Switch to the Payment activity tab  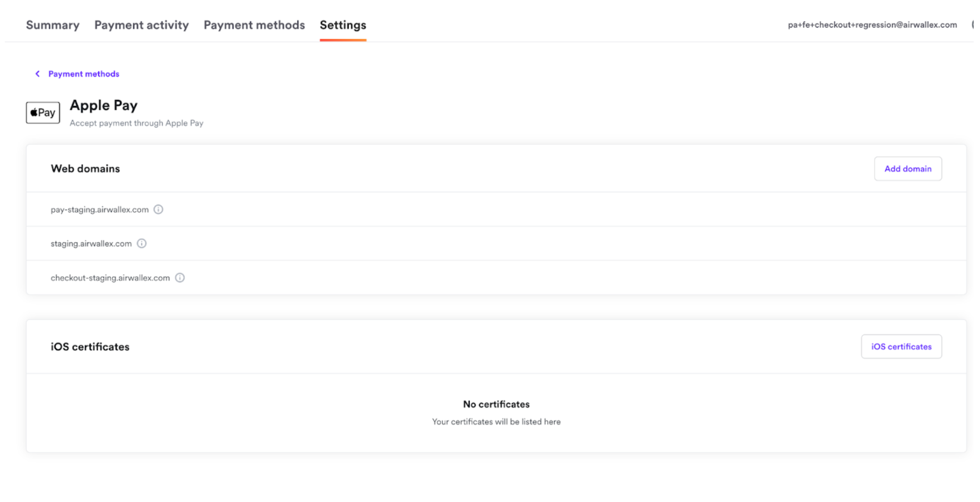141,25
